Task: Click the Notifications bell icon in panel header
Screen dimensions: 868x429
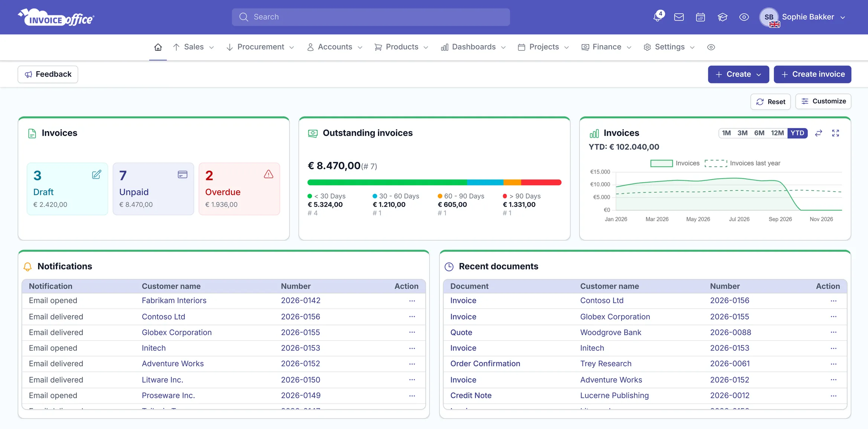Action: point(28,266)
